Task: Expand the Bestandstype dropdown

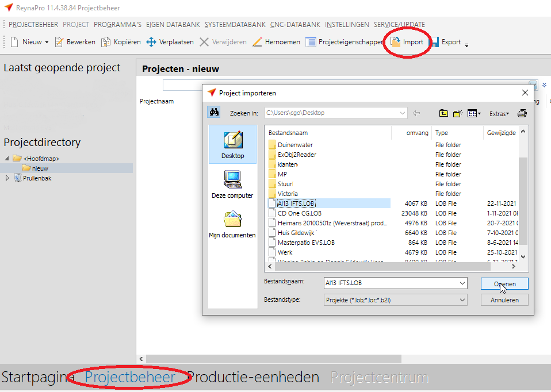Action: [x=462, y=300]
